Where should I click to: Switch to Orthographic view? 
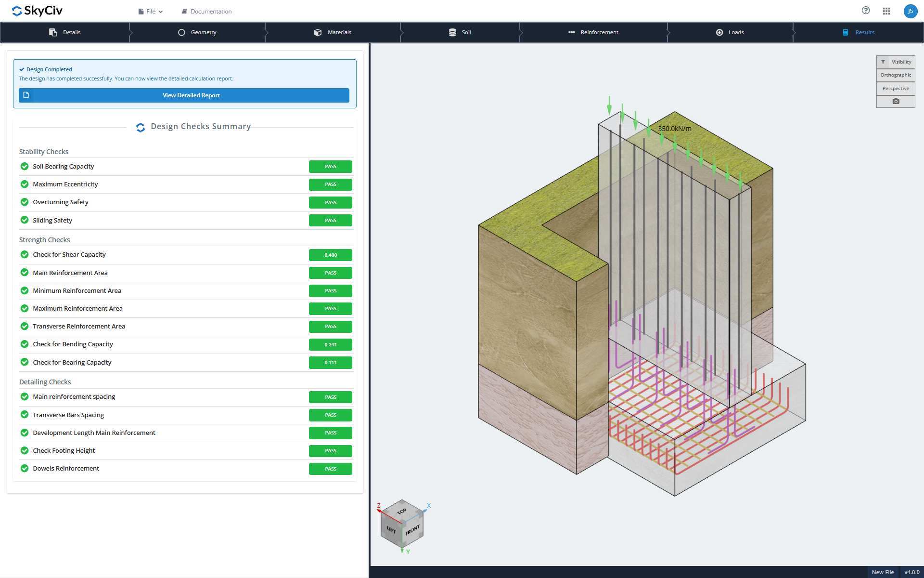pyautogui.click(x=896, y=75)
